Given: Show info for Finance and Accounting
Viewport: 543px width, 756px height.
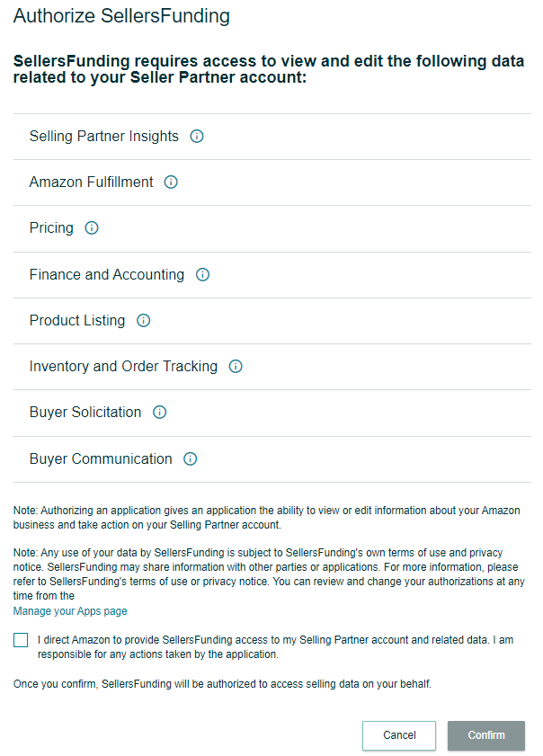Looking at the screenshot, I should tap(202, 275).
